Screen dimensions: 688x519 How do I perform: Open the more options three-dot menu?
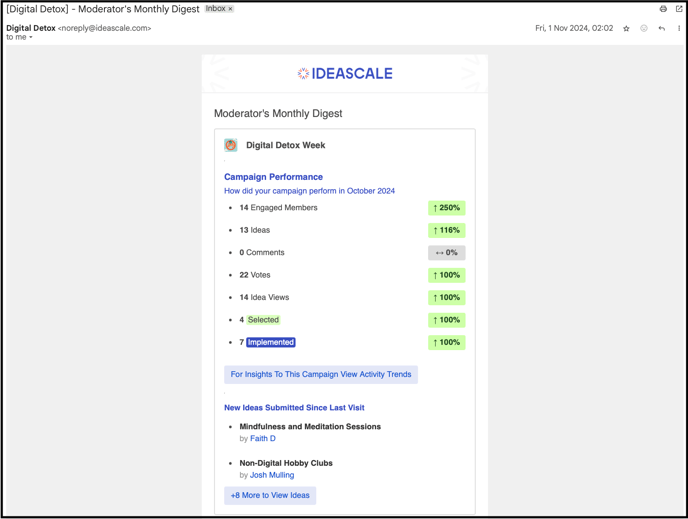pyautogui.click(x=679, y=29)
